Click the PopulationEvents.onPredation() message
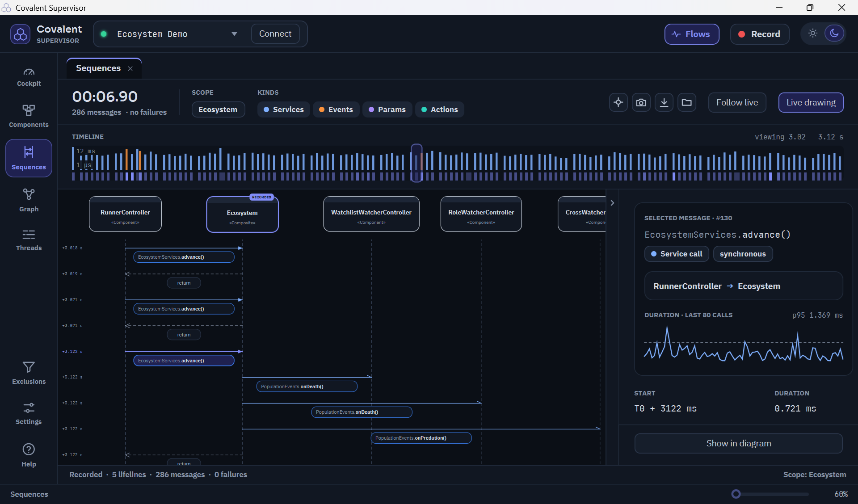Screen dimensions: 858x504 (x=421, y=438)
